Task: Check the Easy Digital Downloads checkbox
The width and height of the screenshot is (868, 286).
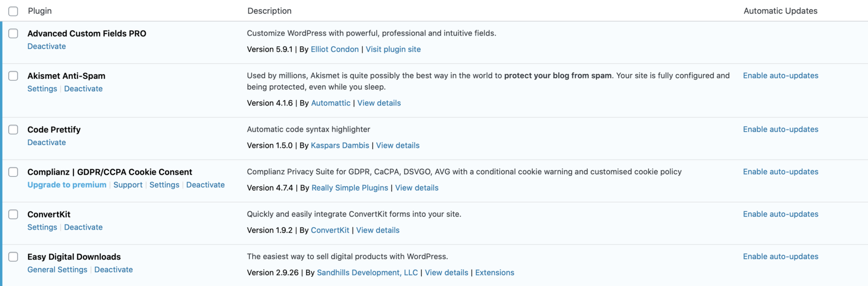Action: coord(14,257)
